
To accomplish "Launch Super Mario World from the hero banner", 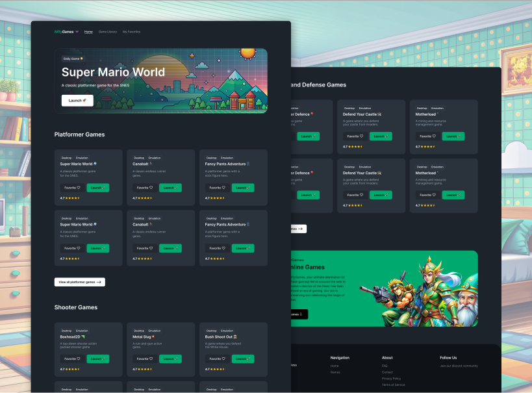I will point(77,100).
